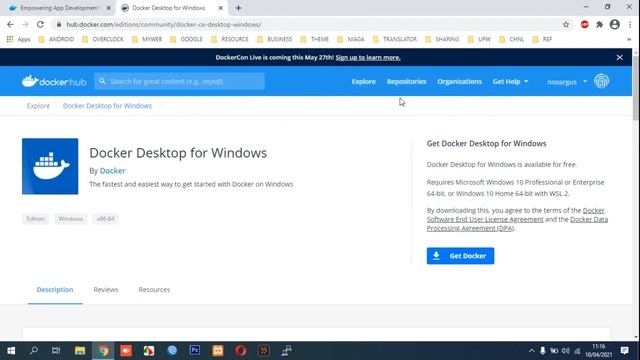Open the fingerprint avatar icon
Image resolution: width=640 pixels, height=360 pixels.
pos(601,81)
